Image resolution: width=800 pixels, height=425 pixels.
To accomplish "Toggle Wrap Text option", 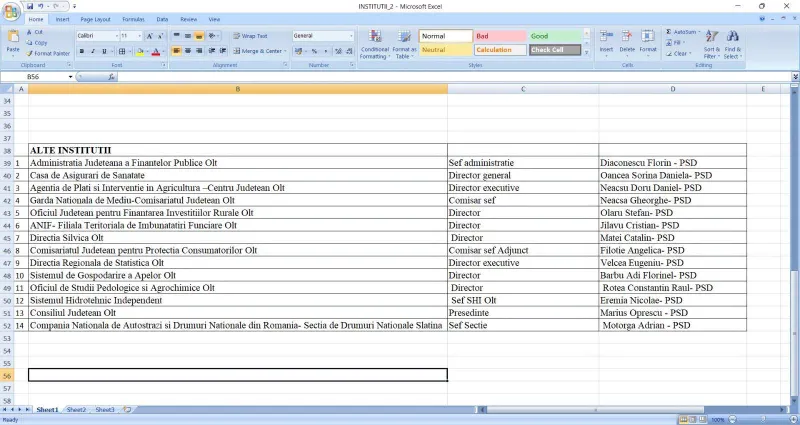I will tap(251, 36).
